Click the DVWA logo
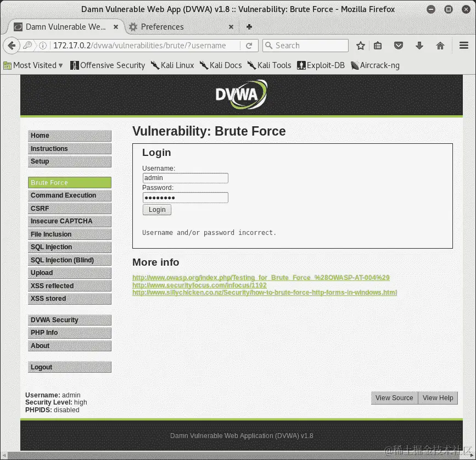 point(242,94)
